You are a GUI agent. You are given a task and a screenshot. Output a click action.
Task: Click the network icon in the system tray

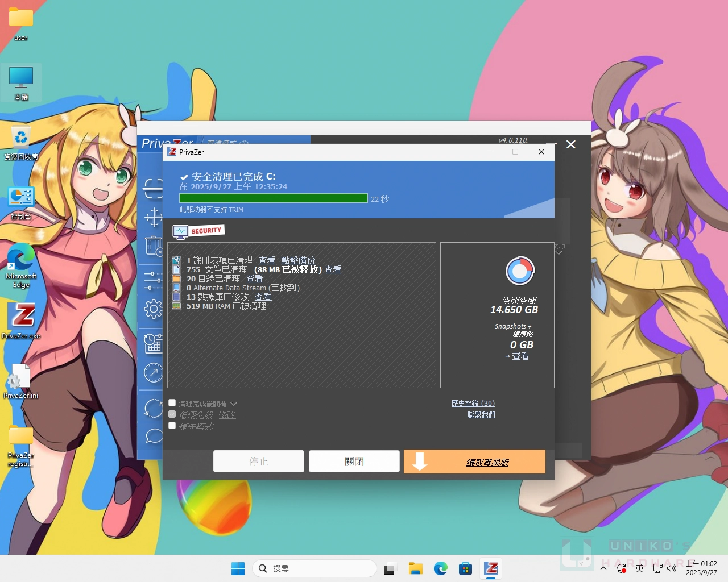pos(658,568)
